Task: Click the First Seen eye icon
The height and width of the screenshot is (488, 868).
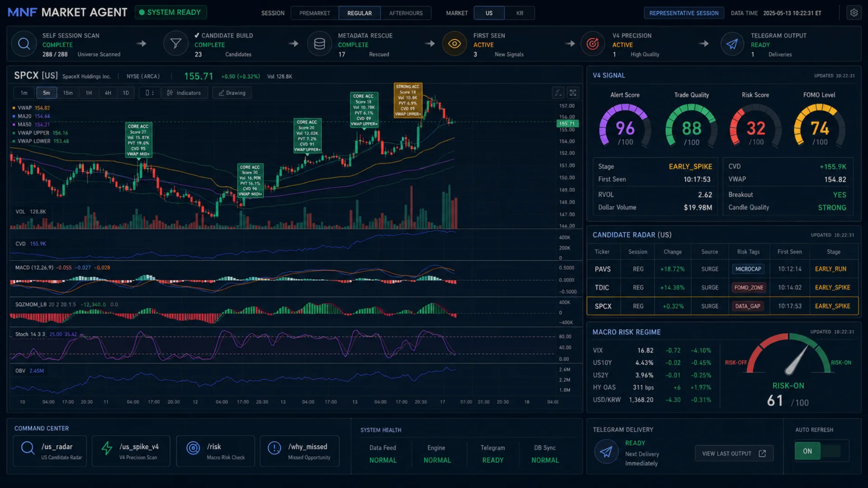Action: (x=454, y=44)
